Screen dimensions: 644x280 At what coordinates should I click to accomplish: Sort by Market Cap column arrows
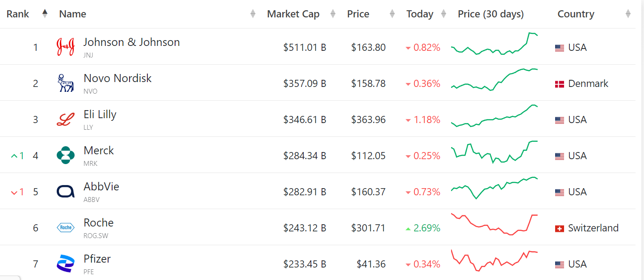tap(333, 14)
